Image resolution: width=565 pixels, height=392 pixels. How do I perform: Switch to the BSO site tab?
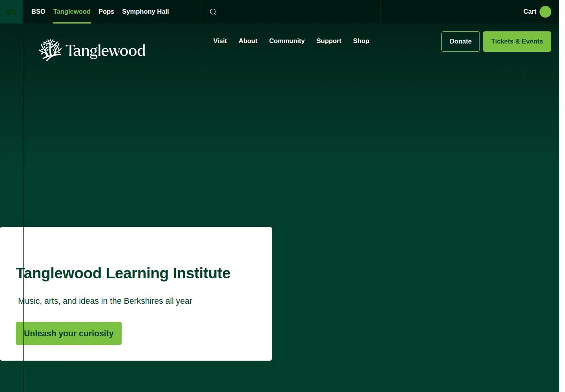(38, 12)
